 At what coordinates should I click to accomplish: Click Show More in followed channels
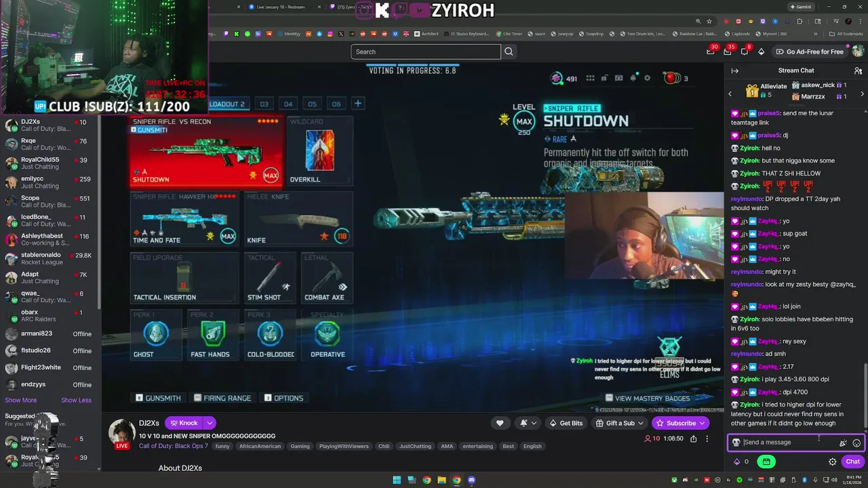pos(20,400)
